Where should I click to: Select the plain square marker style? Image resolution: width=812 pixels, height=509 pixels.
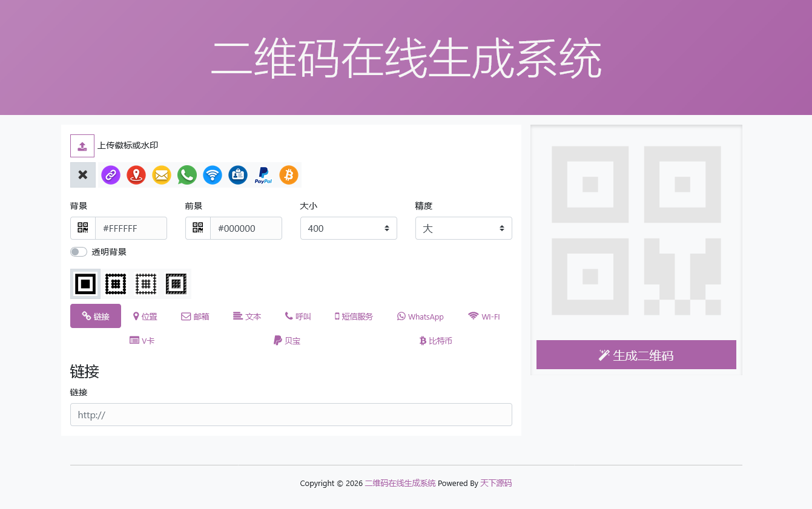(x=85, y=284)
